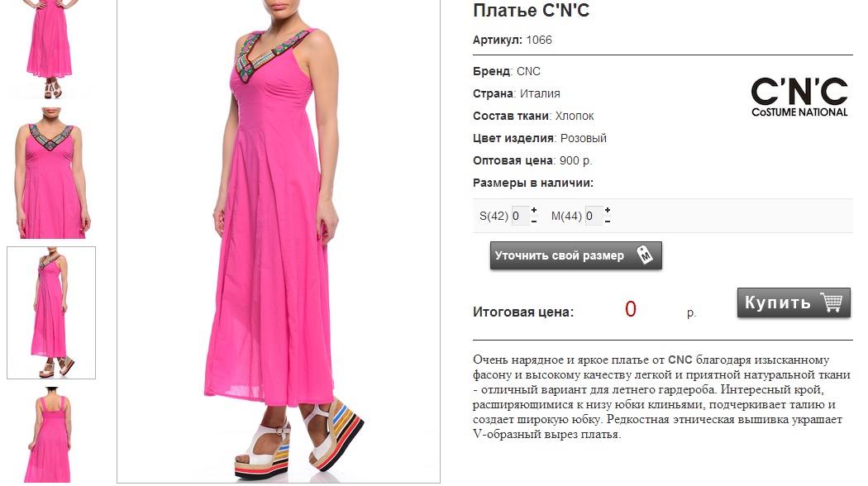Click the red total price value
The width and height of the screenshot is (868, 486).
pos(631,309)
